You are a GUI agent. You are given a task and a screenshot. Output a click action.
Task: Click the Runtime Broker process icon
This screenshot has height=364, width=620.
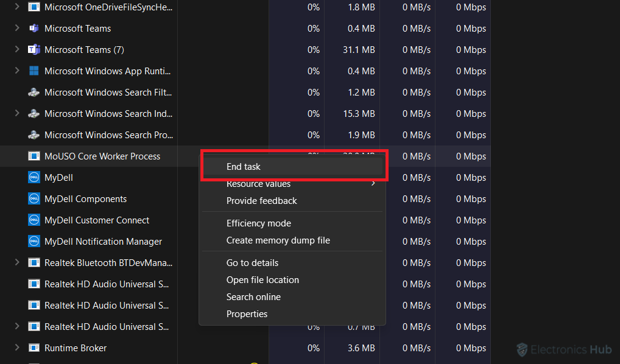tap(34, 348)
